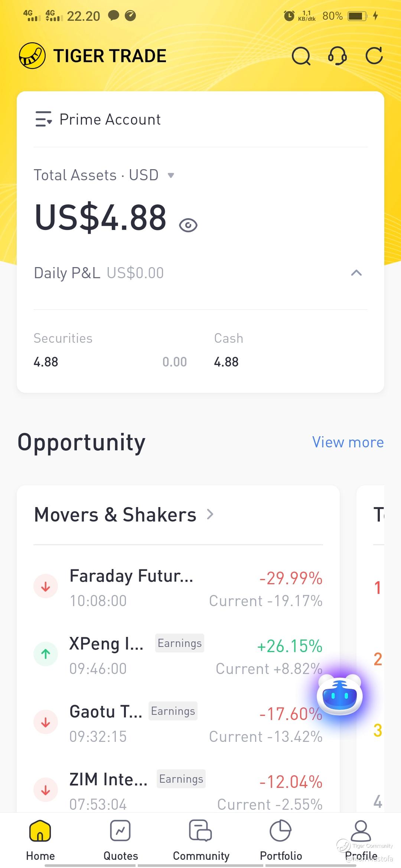This screenshot has height=868, width=401.
Task: Tap the refresh icon in header
Action: tap(374, 56)
